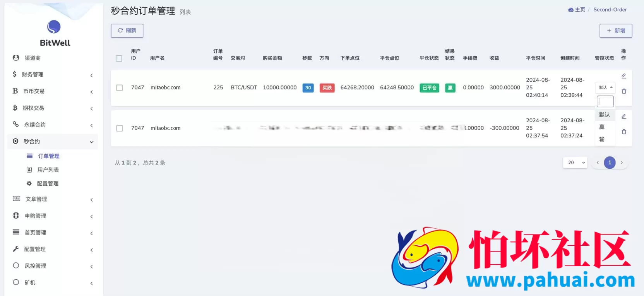Click the 新增 add button
This screenshot has width=644, height=296.
click(x=616, y=31)
